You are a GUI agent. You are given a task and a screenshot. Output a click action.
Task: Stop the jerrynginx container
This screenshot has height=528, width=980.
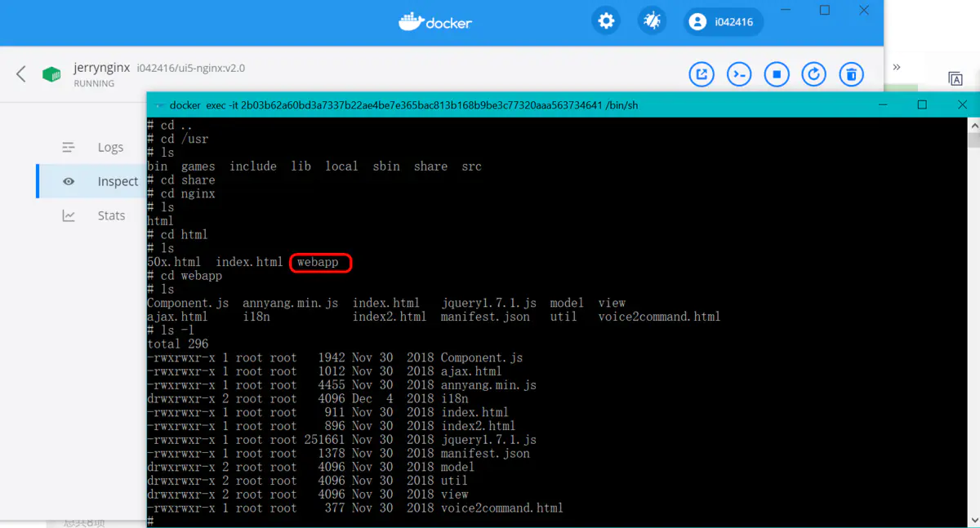[x=777, y=74]
